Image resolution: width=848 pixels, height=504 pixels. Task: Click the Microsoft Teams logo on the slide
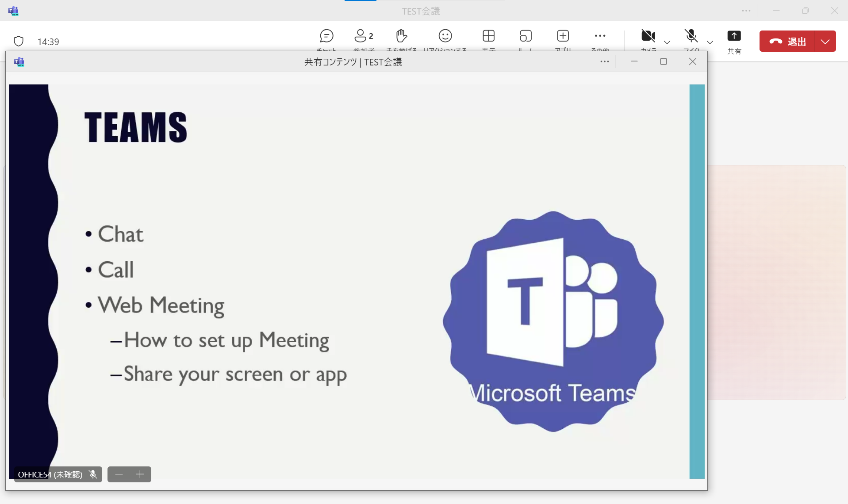tap(553, 321)
